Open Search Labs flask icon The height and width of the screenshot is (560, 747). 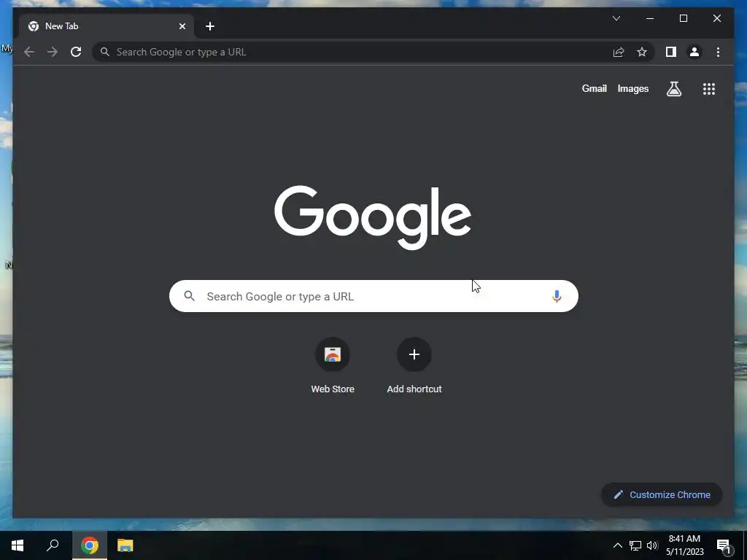click(673, 88)
